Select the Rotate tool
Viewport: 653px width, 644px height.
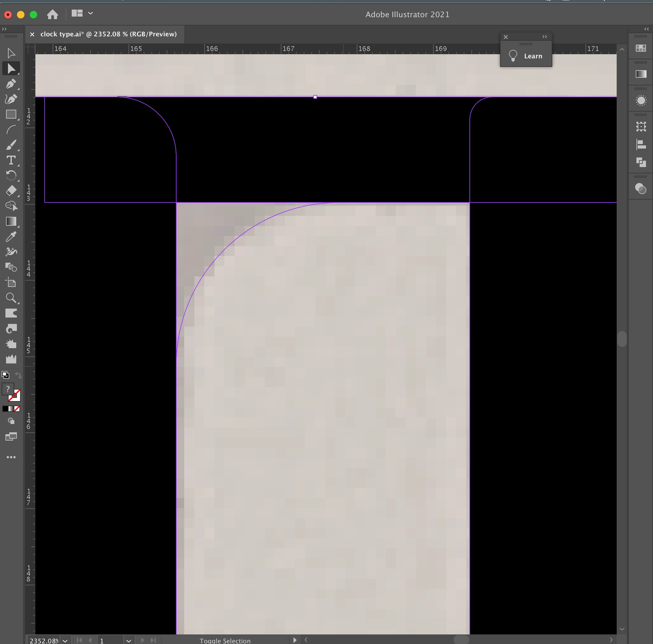(x=11, y=175)
